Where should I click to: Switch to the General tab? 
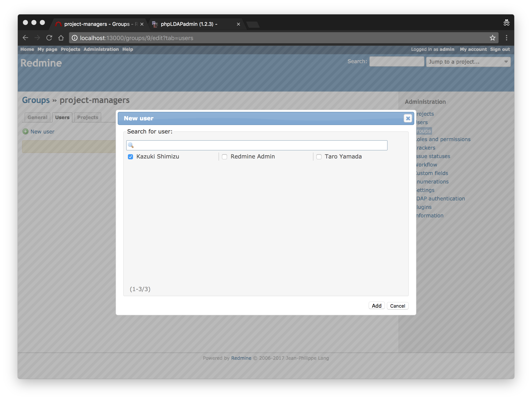coord(37,117)
